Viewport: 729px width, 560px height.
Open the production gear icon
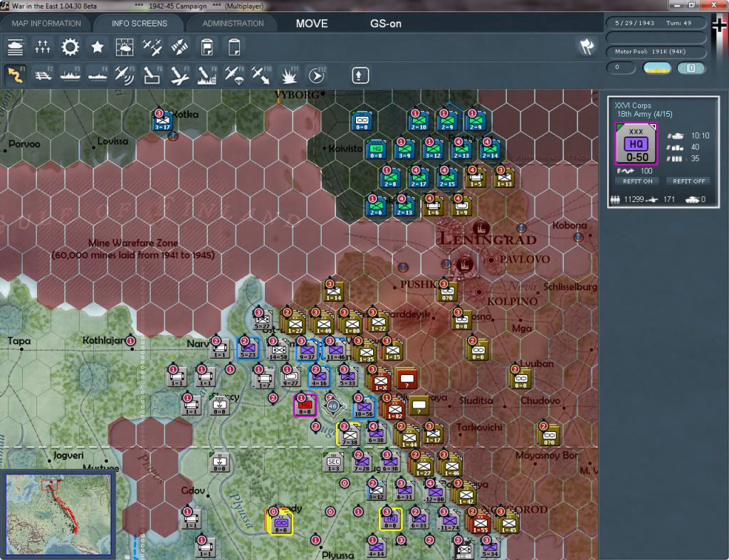70,48
